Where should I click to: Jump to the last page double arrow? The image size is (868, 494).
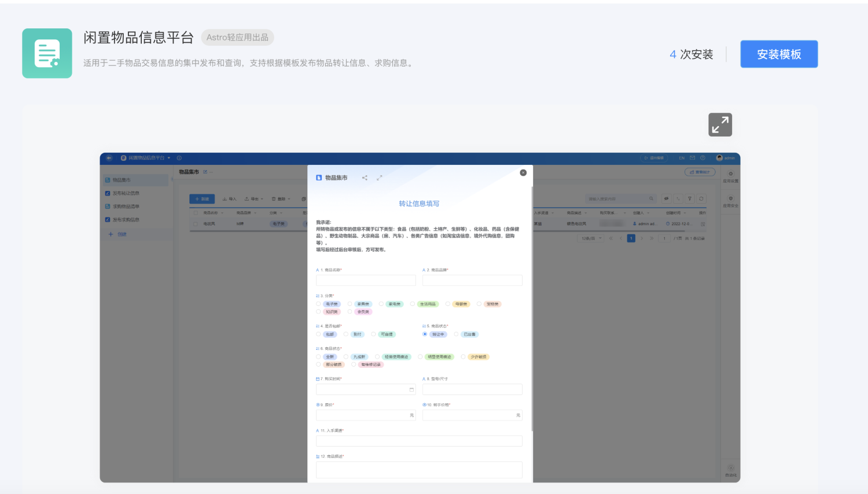[x=652, y=238]
